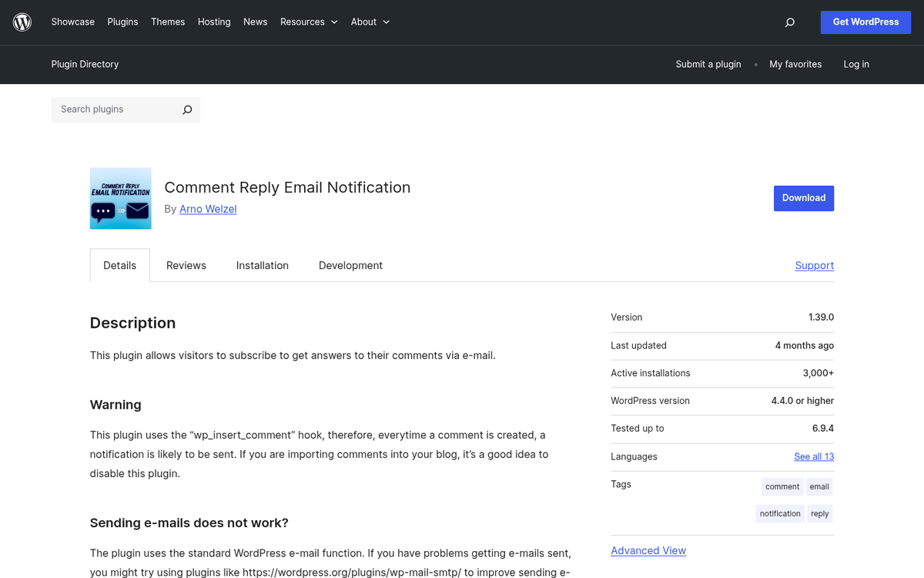Viewport: 924px width, 578px height.
Task: Click the WordPress logo icon
Action: point(22,22)
